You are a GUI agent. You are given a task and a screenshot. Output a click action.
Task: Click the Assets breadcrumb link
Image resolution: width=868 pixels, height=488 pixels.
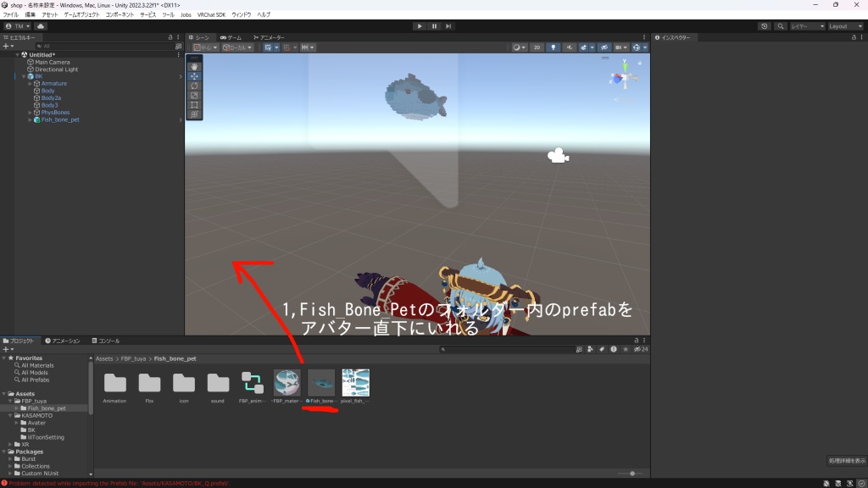[104, 358]
